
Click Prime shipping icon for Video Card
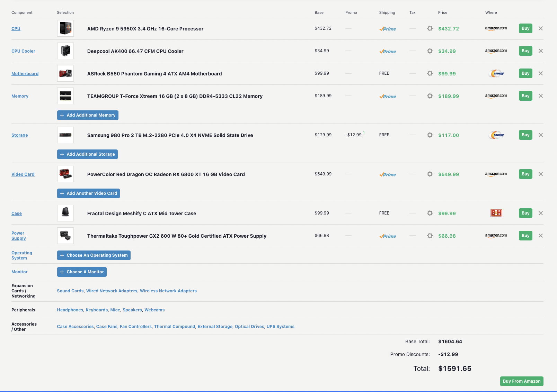[388, 174]
